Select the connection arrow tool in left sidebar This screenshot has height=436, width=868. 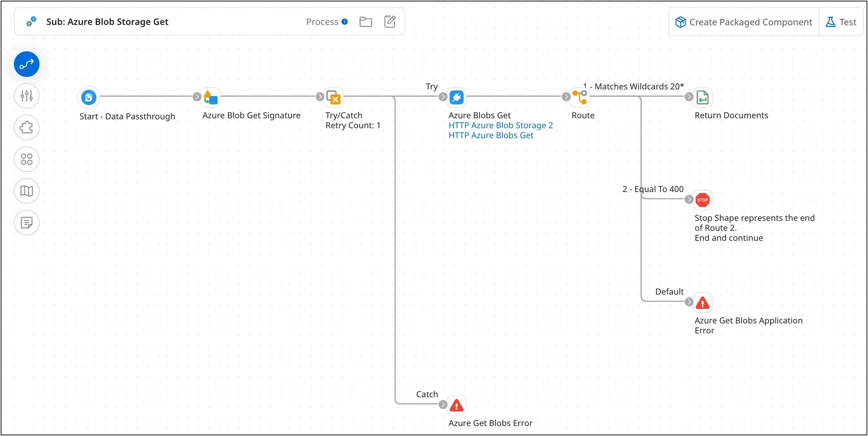[x=26, y=64]
